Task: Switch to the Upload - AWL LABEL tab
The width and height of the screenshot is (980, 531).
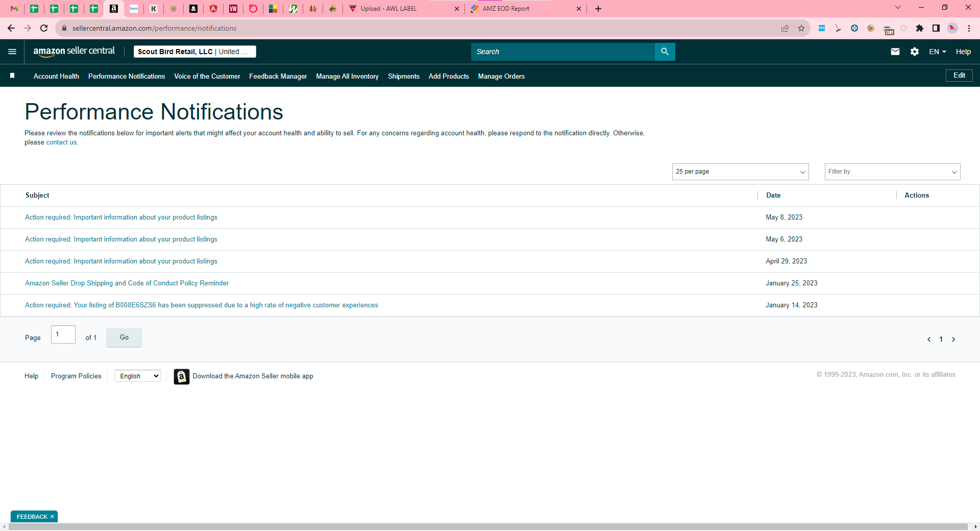Action: tap(388, 9)
